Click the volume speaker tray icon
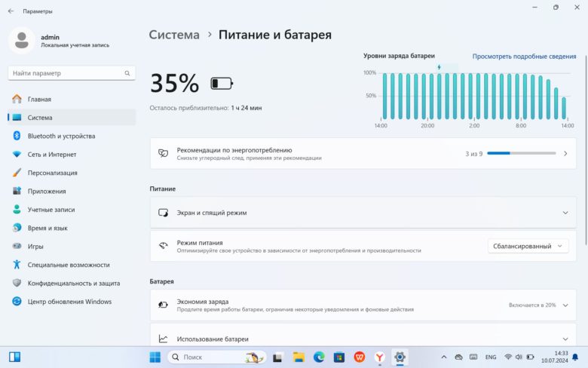Viewport: 588px width, 368px height. point(519,357)
